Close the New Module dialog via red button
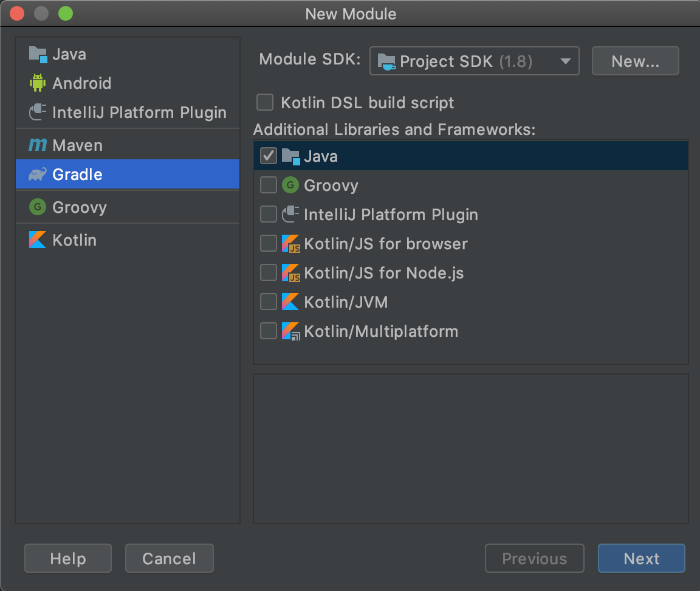This screenshot has width=700, height=591. point(17,13)
